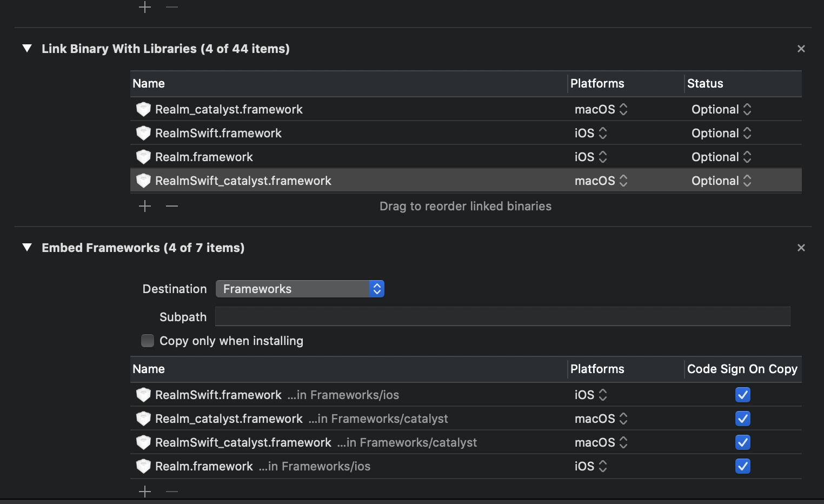Click the Realm_catalyst.framework icon in linked libraries
The width and height of the screenshot is (824, 504).
[143, 109]
